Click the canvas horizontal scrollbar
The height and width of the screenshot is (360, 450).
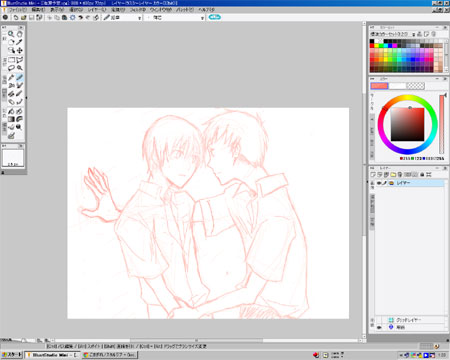tap(196, 340)
